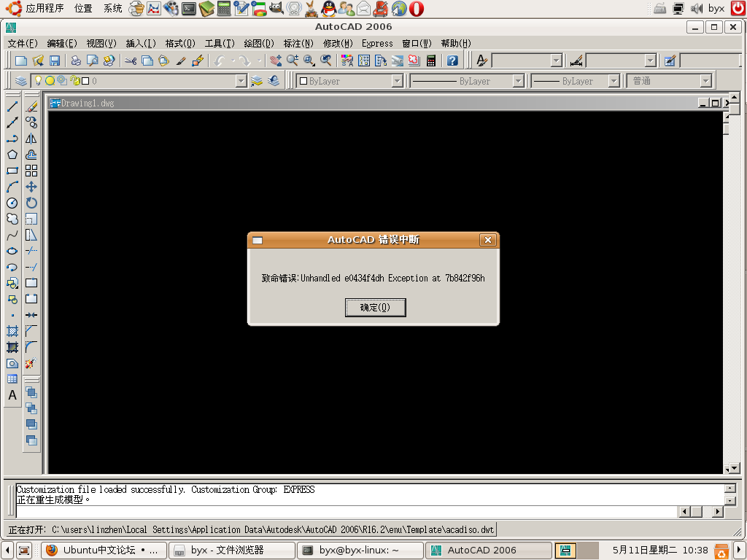Screen dimensions: 747x560
Task: Select the Circle tool
Action: (12, 203)
